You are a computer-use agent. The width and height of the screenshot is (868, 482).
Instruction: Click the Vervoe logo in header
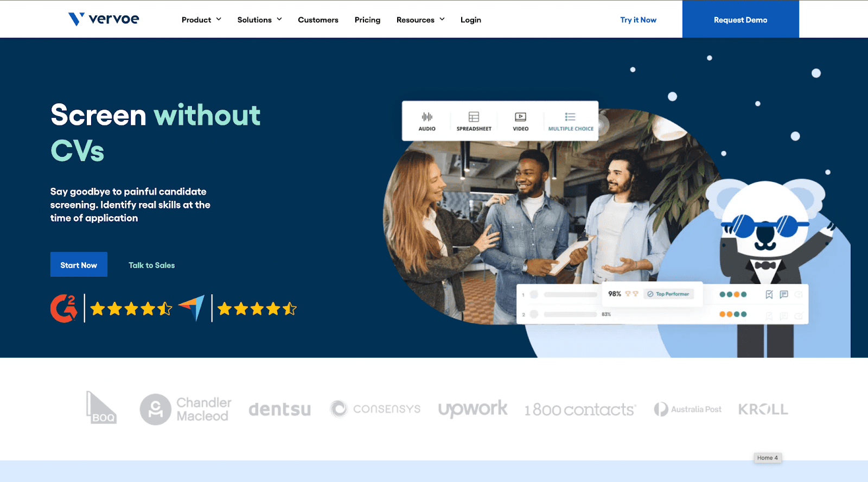(104, 19)
